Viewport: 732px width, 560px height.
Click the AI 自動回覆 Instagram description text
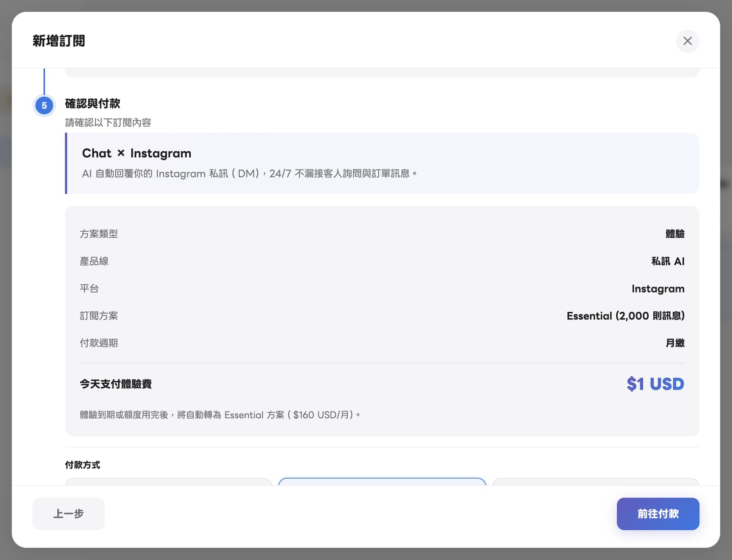[249, 174]
